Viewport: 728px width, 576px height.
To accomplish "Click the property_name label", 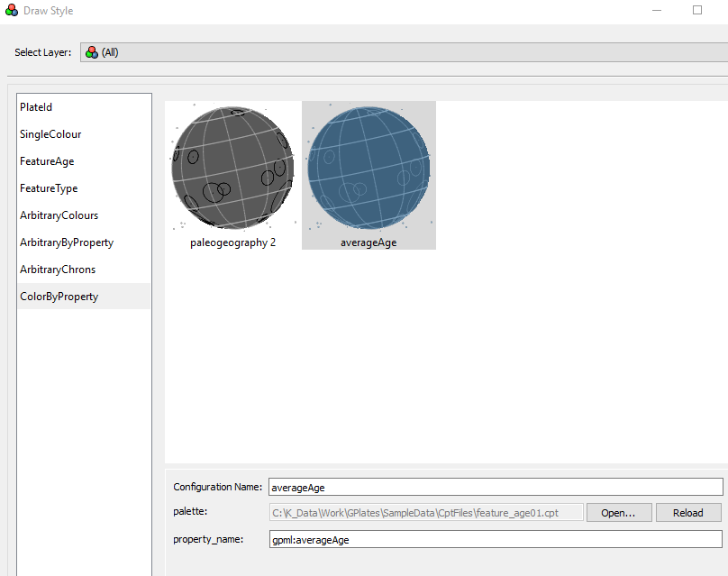I will coord(208,539).
